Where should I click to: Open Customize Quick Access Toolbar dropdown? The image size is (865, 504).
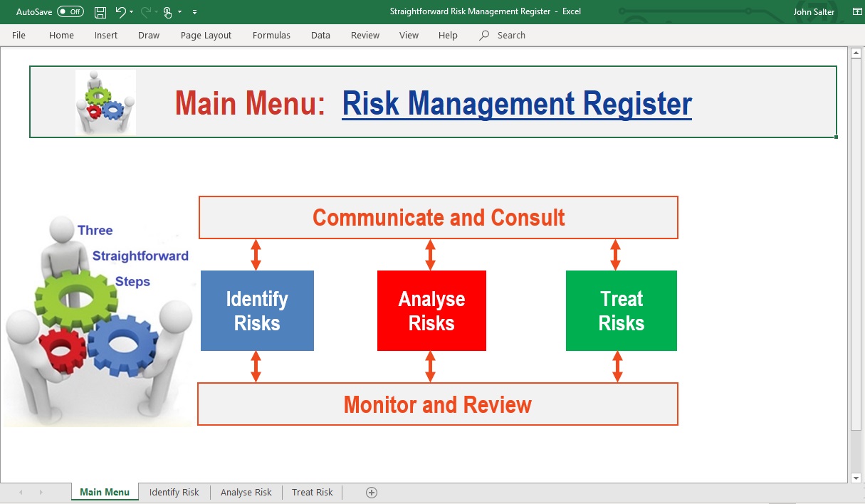point(195,12)
